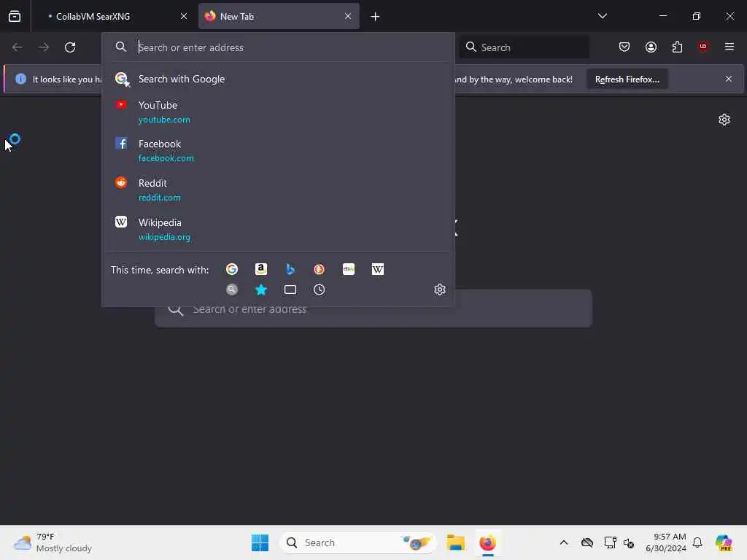Screen dimensions: 747x560
Task: Open search settings gear in dropdown
Action: (440, 289)
